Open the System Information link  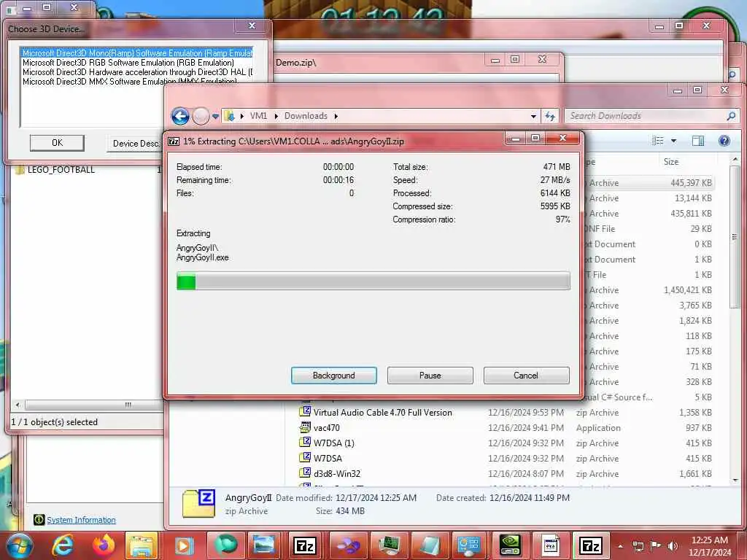pos(81,520)
